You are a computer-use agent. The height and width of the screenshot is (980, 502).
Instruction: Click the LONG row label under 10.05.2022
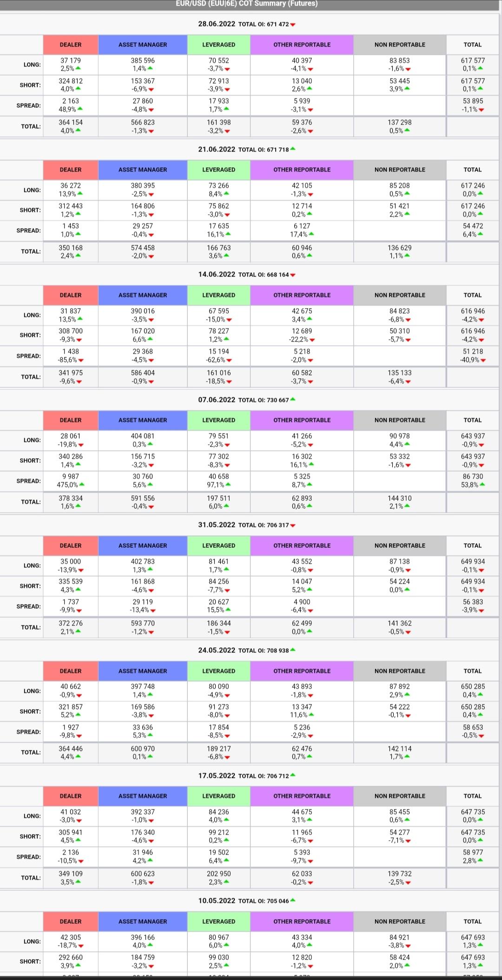tap(32, 941)
